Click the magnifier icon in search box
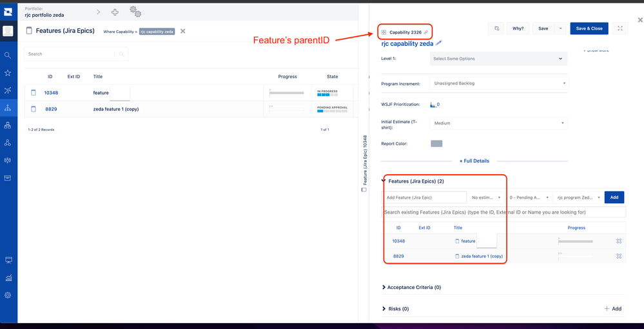Image resolution: width=644 pixels, height=329 pixels. pyautogui.click(x=122, y=54)
